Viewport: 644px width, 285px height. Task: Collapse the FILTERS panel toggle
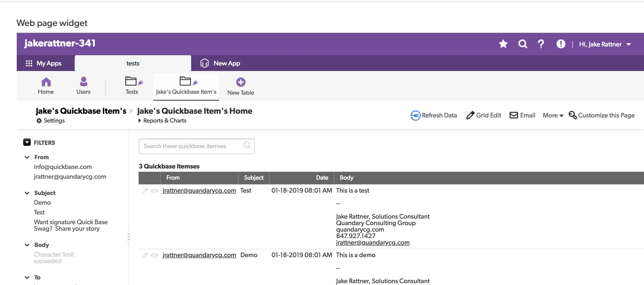27,142
